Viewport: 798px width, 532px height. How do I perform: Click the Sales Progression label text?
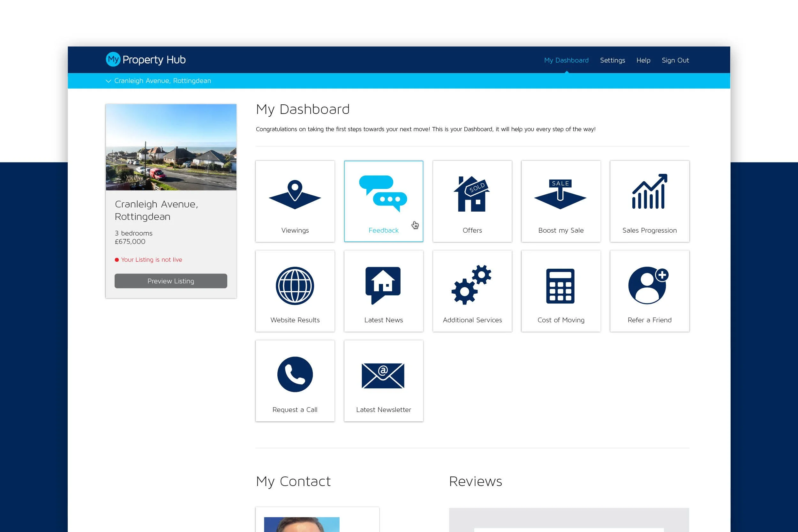point(649,230)
